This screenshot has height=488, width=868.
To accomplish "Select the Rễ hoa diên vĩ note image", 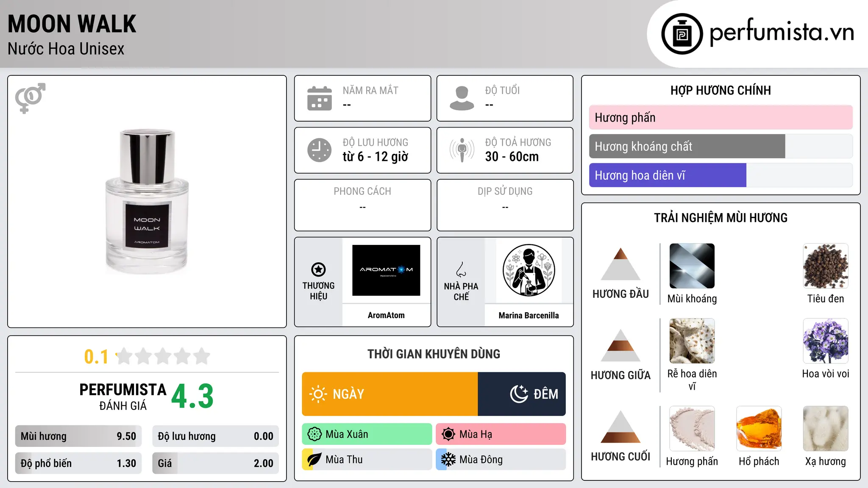I will click(692, 341).
